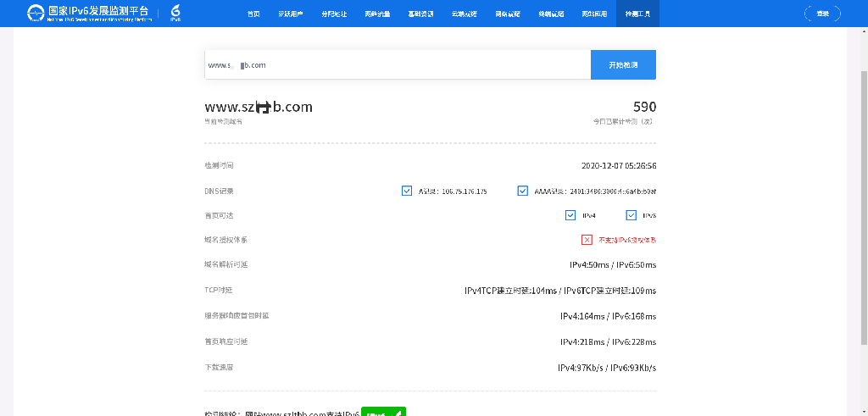The height and width of the screenshot is (416, 868).
Task: Toggle the AAAA record checkbox
Action: tap(522, 191)
